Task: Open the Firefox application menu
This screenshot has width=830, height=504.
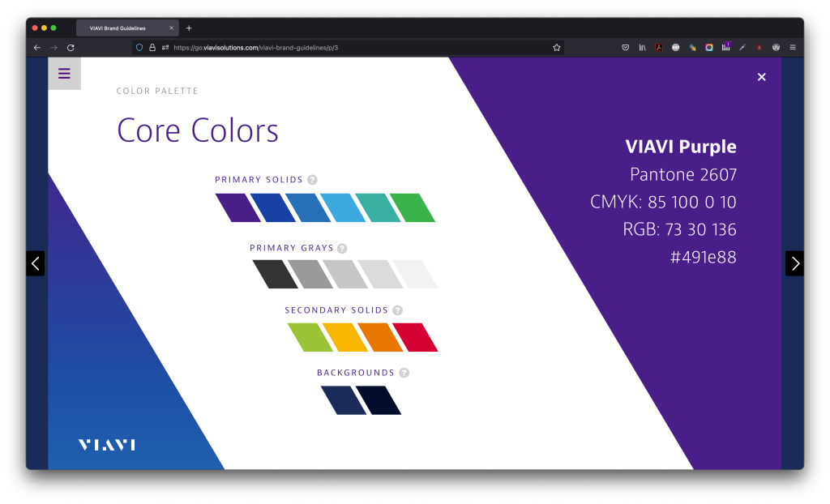Action: pyautogui.click(x=792, y=48)
